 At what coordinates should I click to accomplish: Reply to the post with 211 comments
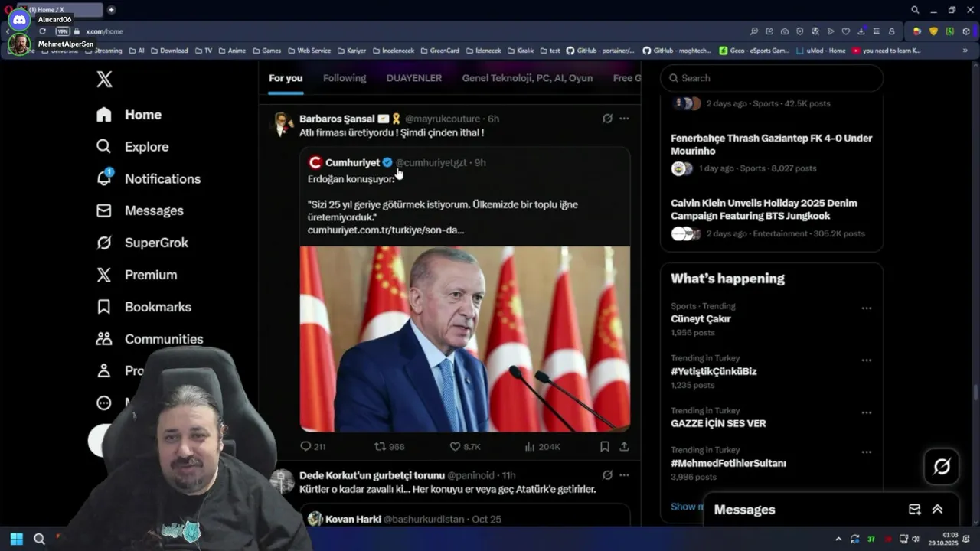[x=312, y=446]
